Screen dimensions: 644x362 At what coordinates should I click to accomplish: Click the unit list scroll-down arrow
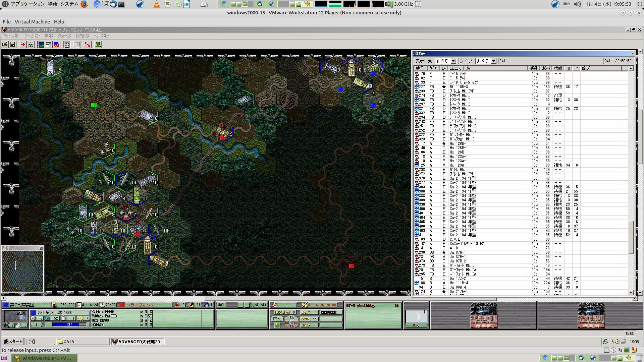[631, 292]
